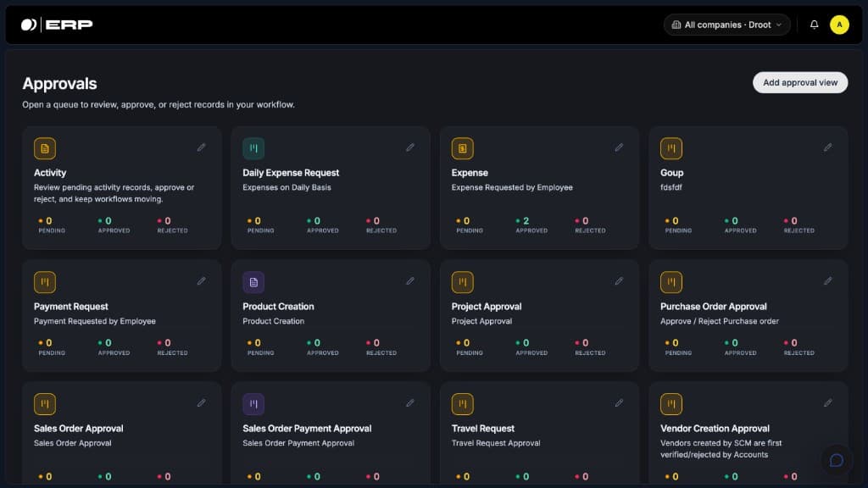Click the Payment Request card icon
The height and width of the screenshot is (488, 868).
45,282
